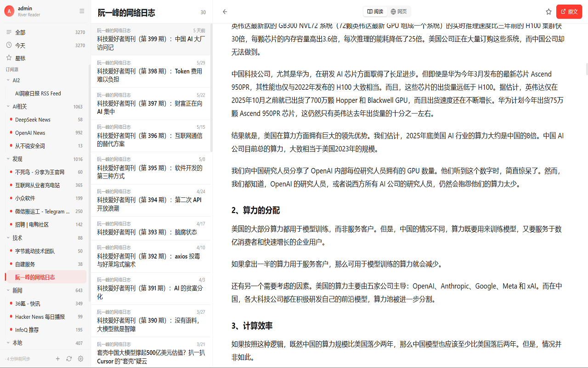Select the 字节跳动技术团队 feed
Image resolution: width=588 pixels, height=368 pixels.
(x=45, y=251)
